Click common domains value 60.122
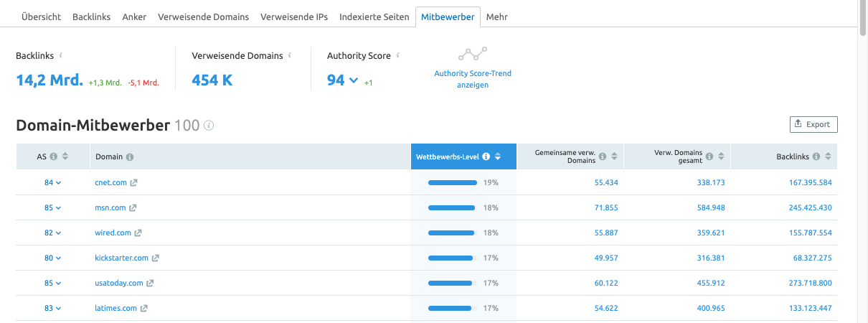The height and width of the screenshot is (323, 868). (606, 284)
